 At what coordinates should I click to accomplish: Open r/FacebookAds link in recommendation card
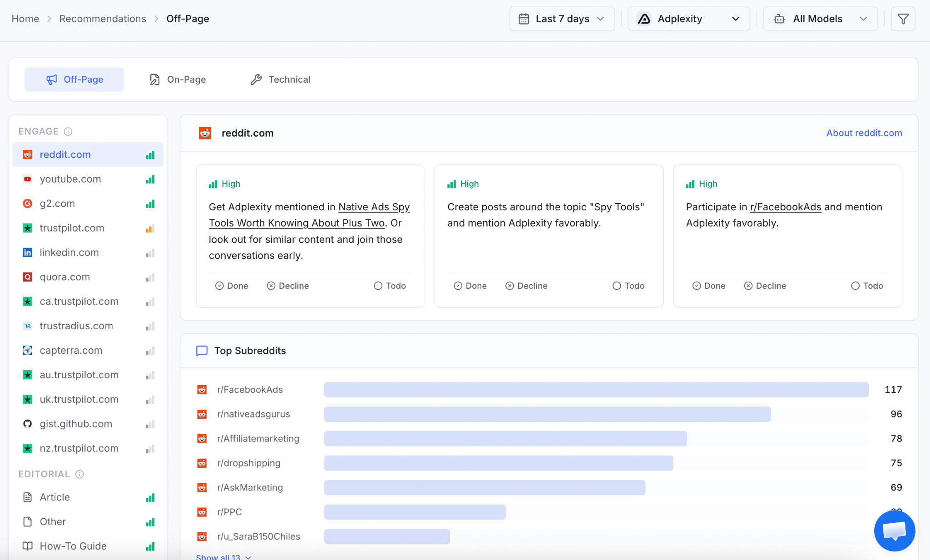786,207
